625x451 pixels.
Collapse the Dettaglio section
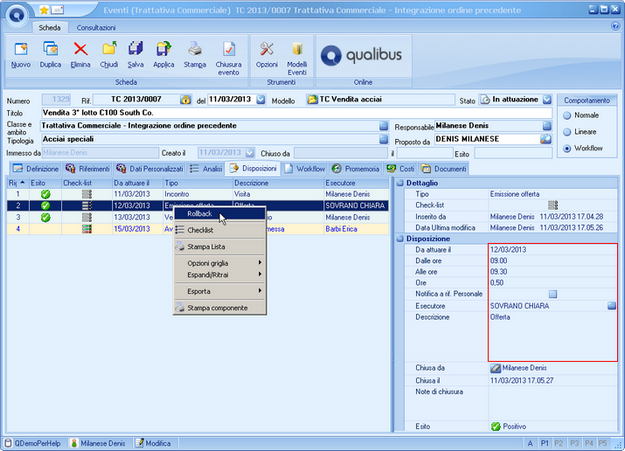click(x=400, y=183)
